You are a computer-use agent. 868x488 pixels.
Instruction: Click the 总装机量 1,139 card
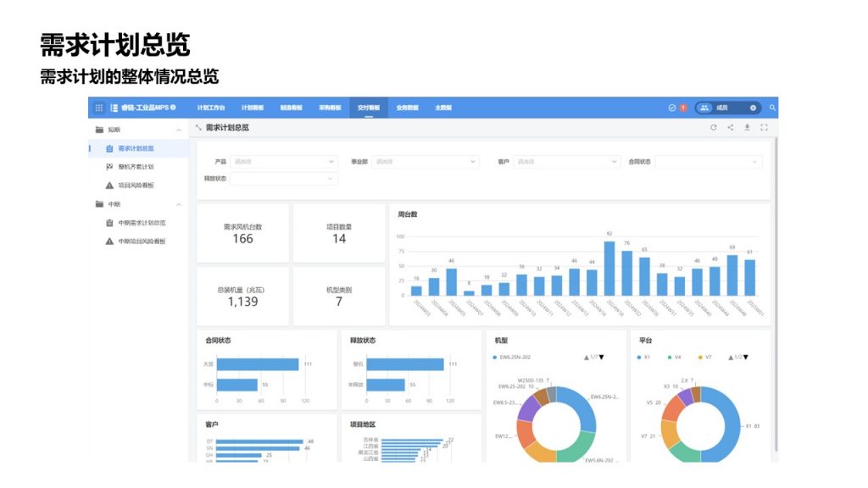pyautogui.click(x=242, y=297)
